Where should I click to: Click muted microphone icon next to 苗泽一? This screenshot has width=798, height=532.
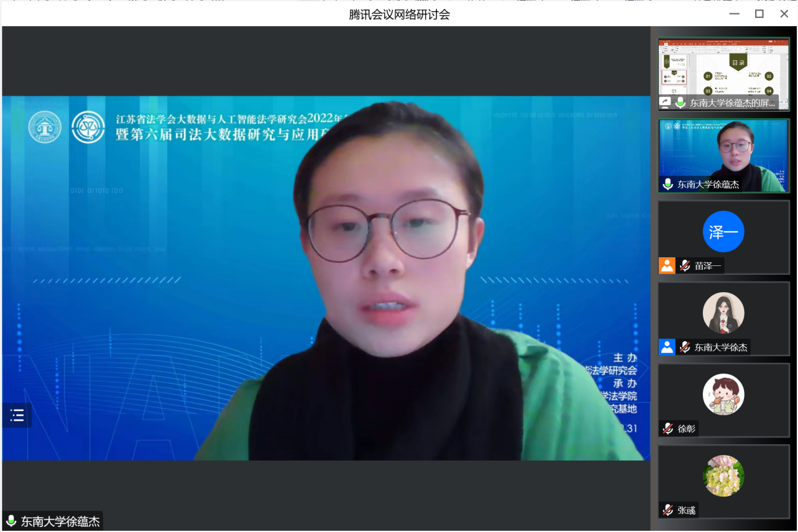(685, 266)
